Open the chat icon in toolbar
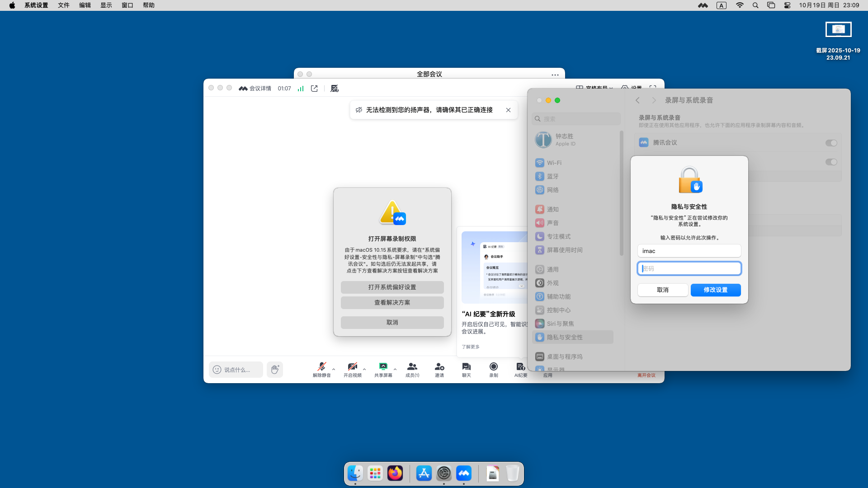868x488 pixels. click(x=466, y=366)
